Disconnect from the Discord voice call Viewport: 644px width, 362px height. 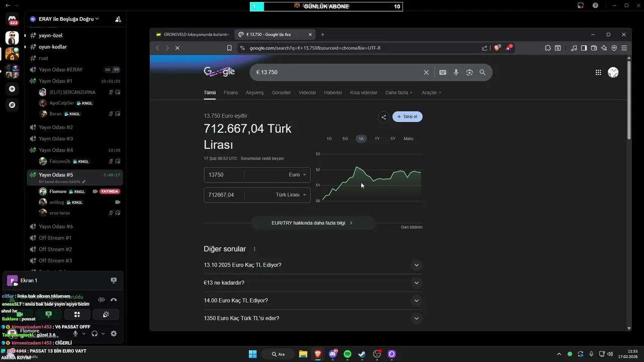tap(114, 300)
